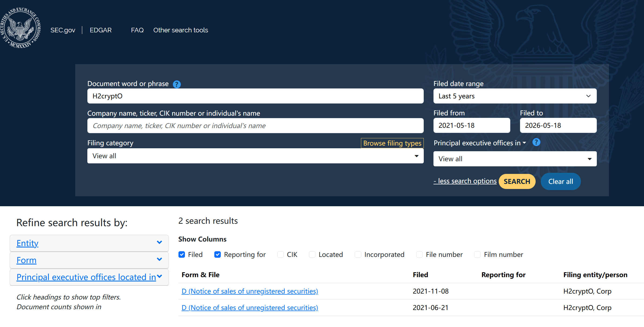The image size is (644, 327).
Task: Expand the Form refine filter
Action: point(89,260)
